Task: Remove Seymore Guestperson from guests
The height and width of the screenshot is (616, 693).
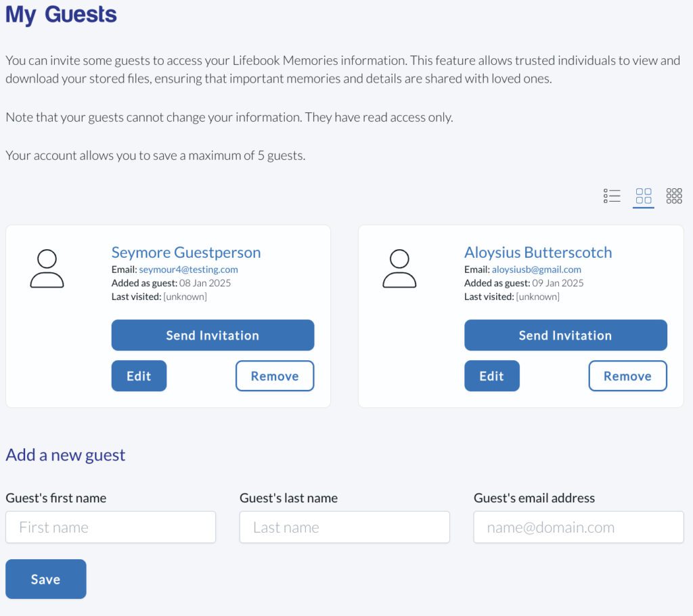Action: tap(275, 376)
